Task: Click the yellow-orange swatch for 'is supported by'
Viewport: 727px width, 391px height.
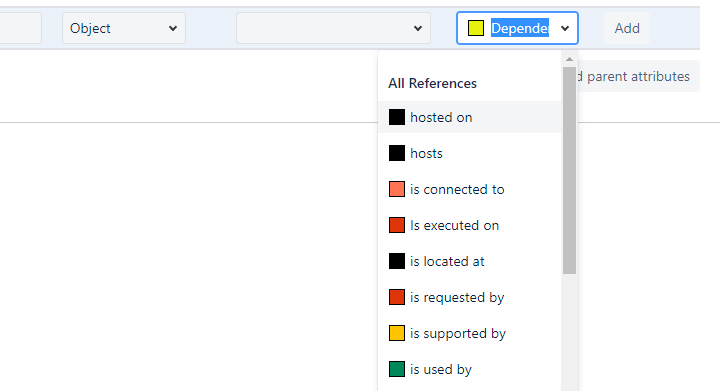Action: point(397,333)
